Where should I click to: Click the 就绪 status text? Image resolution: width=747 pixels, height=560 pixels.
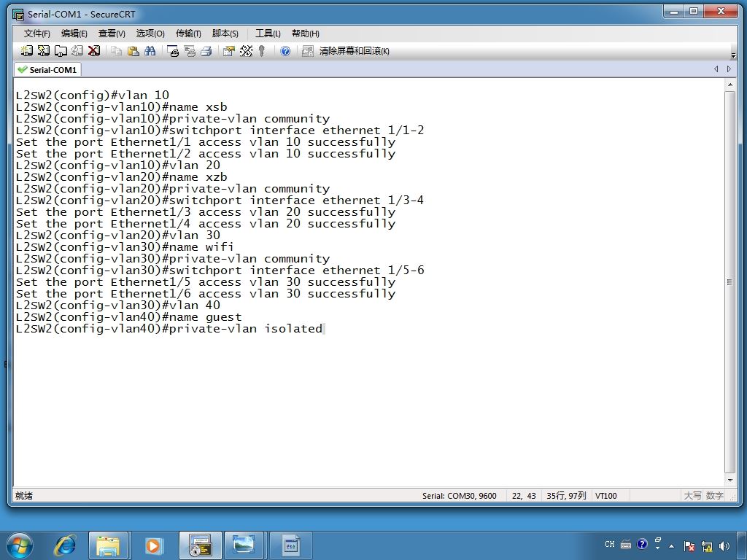pos(24,496)
